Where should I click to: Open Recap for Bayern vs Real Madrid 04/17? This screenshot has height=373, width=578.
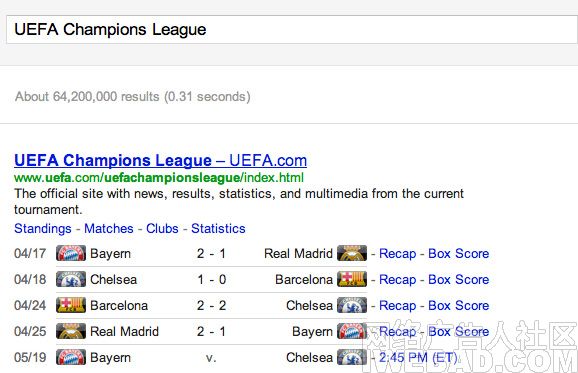coord(397,254)
